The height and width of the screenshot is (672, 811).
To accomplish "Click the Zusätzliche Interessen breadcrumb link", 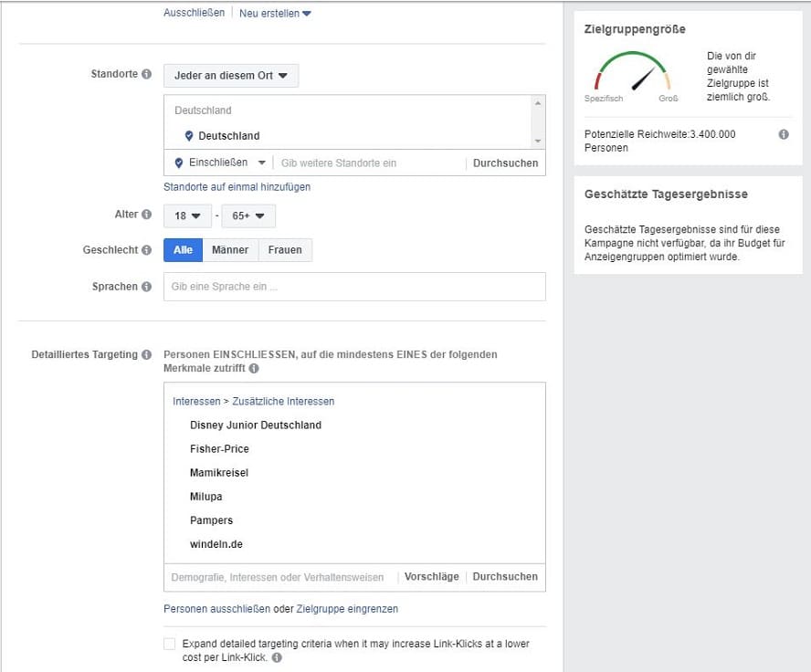I will pyautogui.click(x=283, y=401).
